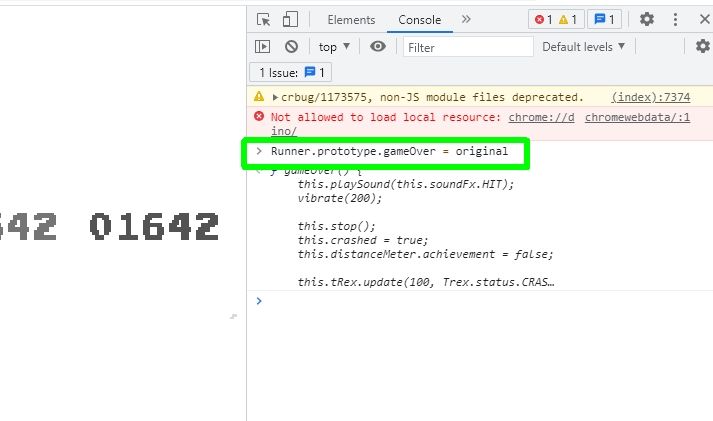Show the console sidebar
The image size is (713, 421).
pyautogui.click(x=262, y=46)
